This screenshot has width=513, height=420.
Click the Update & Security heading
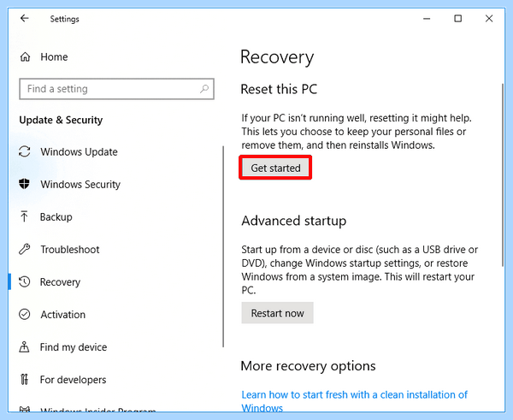pyautogui.click(x=61, y=120)
